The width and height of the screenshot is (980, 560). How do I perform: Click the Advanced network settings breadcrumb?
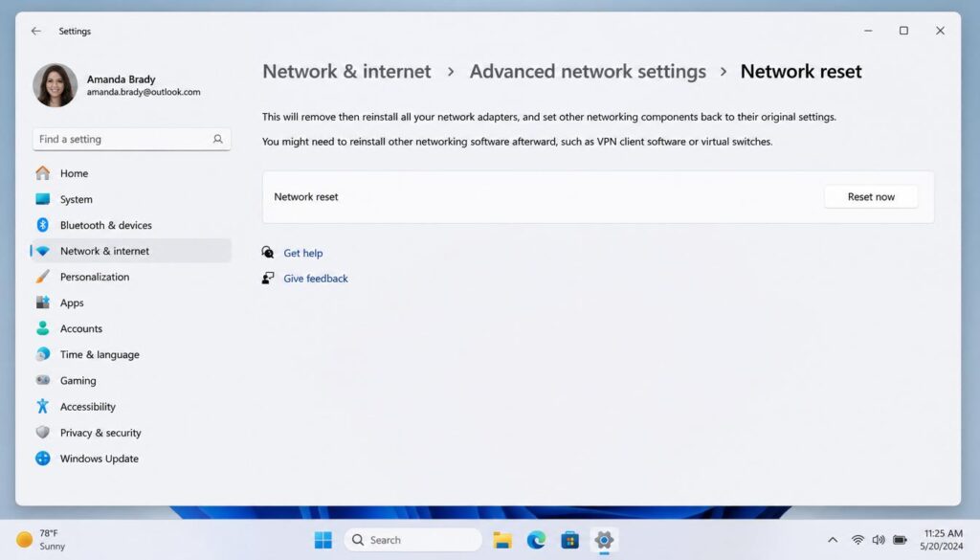point(588,71)
